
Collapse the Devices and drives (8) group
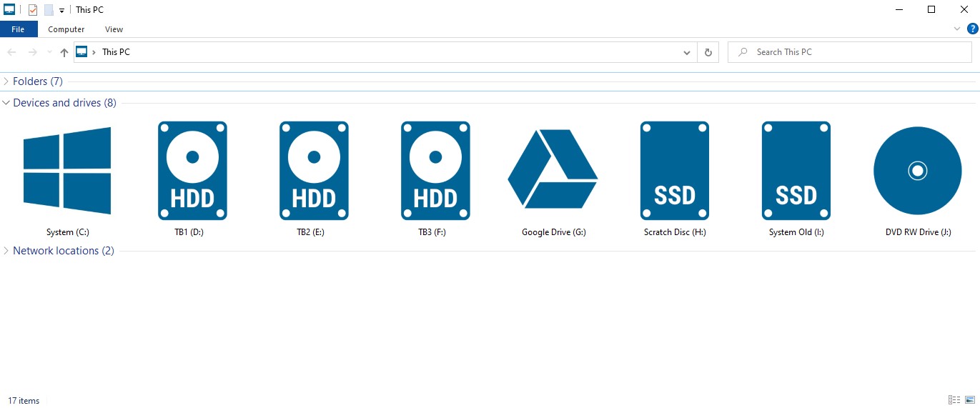coord(6,103)
